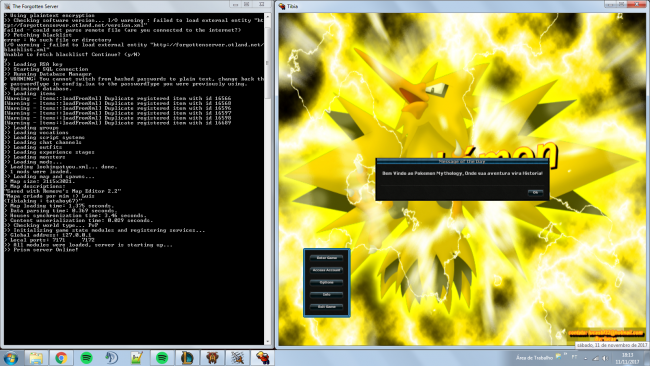The width and height of the screenshot is (650, 366).
Task: Click the Forgotten Server console scrollbar thumb
Action: tap(267, 62)
